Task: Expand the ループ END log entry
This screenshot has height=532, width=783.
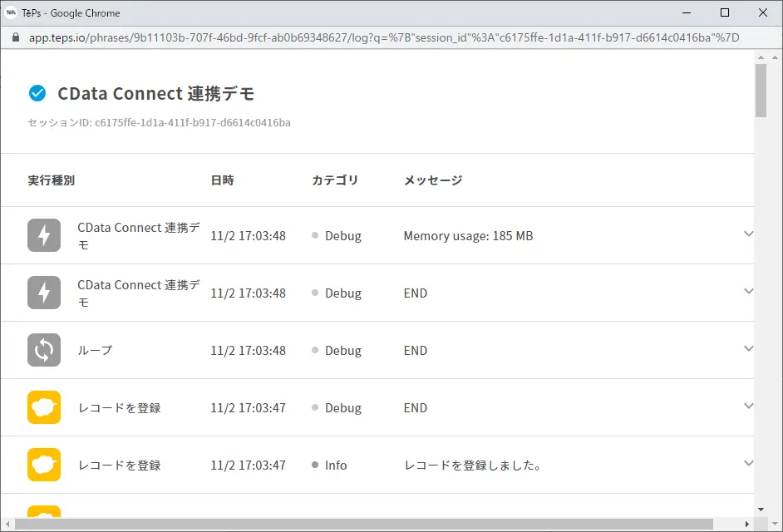Action: point(748,348)
